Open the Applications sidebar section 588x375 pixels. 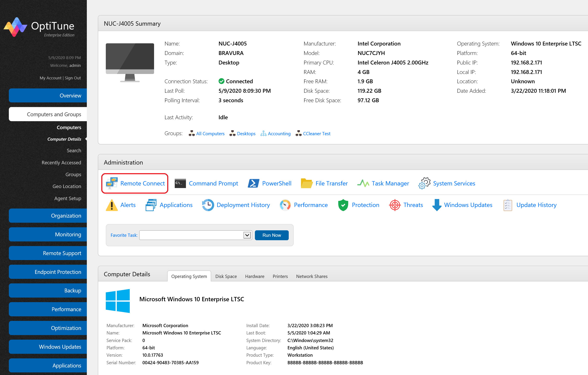[48, 366]
